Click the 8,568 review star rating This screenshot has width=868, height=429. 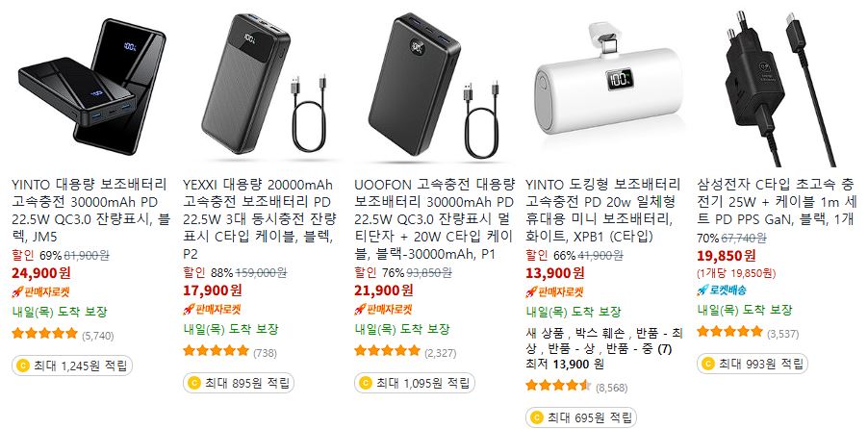[x=558, y=386]
